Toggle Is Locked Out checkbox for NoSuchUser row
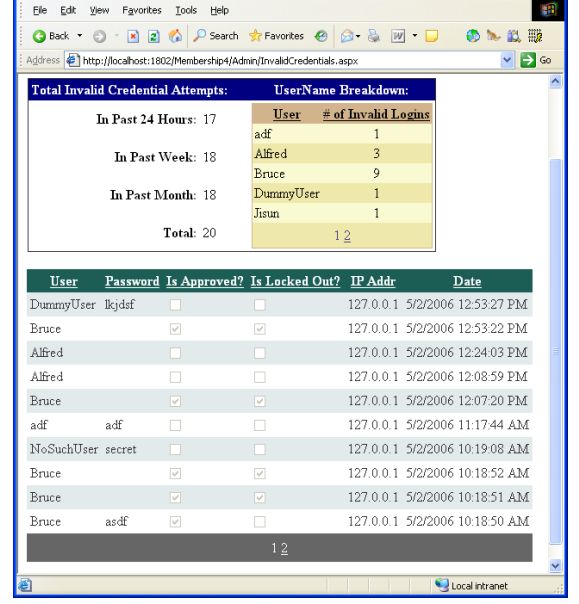 pyautogui.click(x=260, y=449)
